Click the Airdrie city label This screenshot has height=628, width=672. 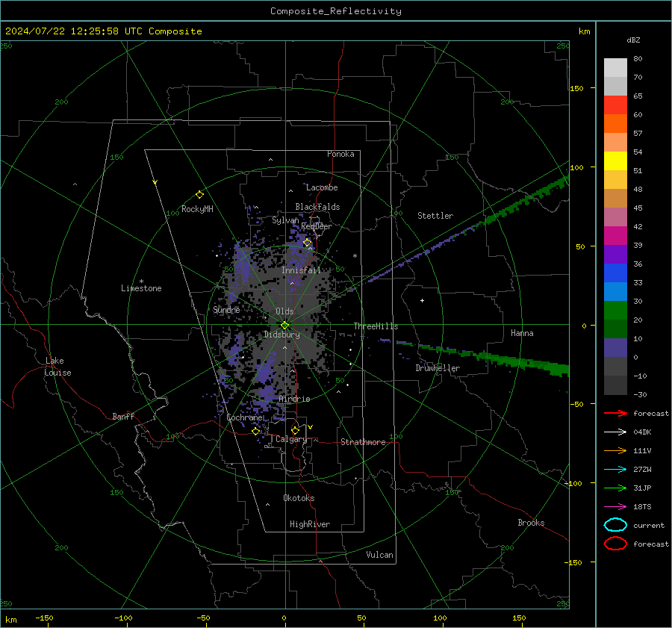click(294, 399)
